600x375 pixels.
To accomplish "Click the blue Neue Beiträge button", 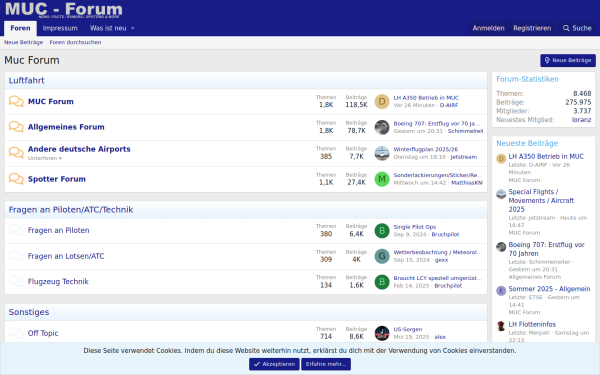I will pos(568,60).
